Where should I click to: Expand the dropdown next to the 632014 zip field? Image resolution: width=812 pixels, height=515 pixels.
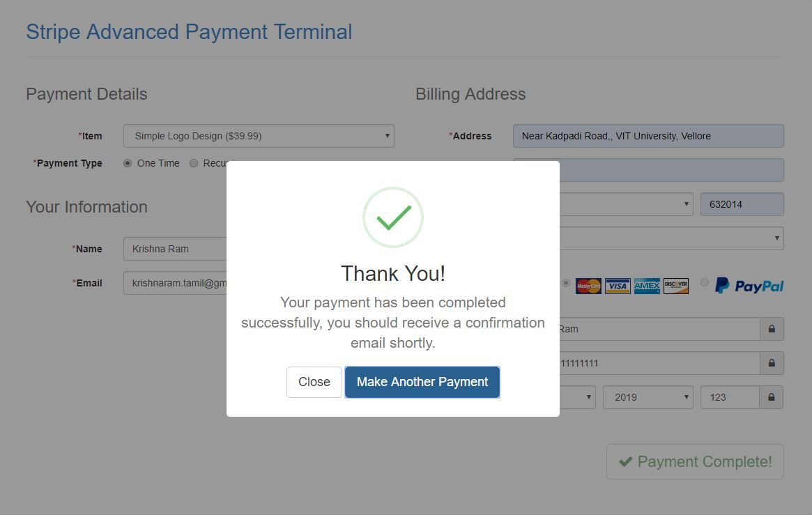626,204
